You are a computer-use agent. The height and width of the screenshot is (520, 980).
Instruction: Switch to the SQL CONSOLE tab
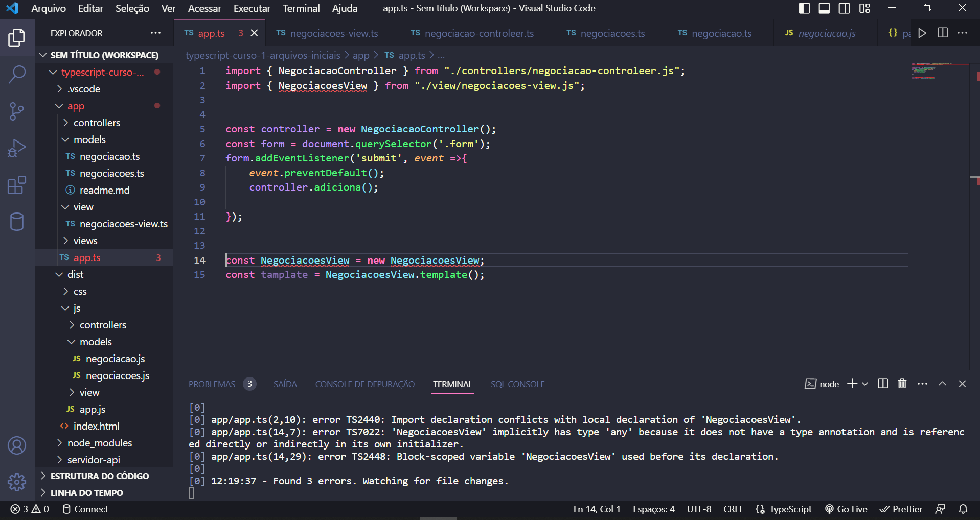point(518,384)
